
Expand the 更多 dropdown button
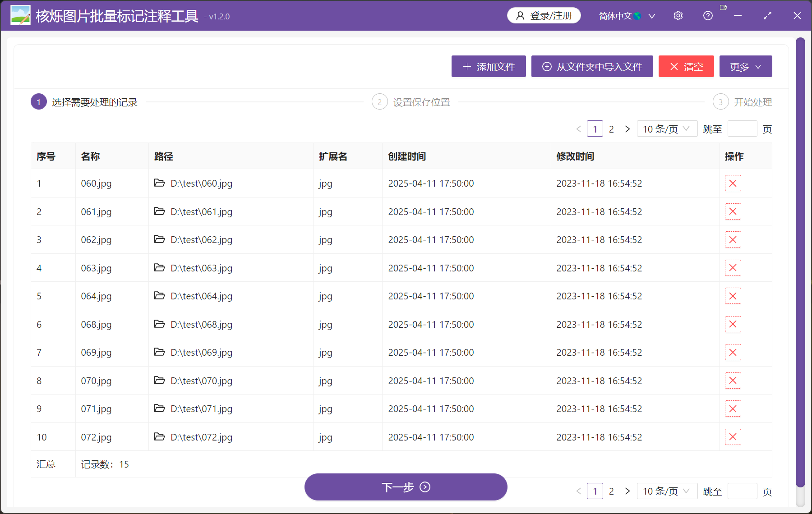click(746, 67)
